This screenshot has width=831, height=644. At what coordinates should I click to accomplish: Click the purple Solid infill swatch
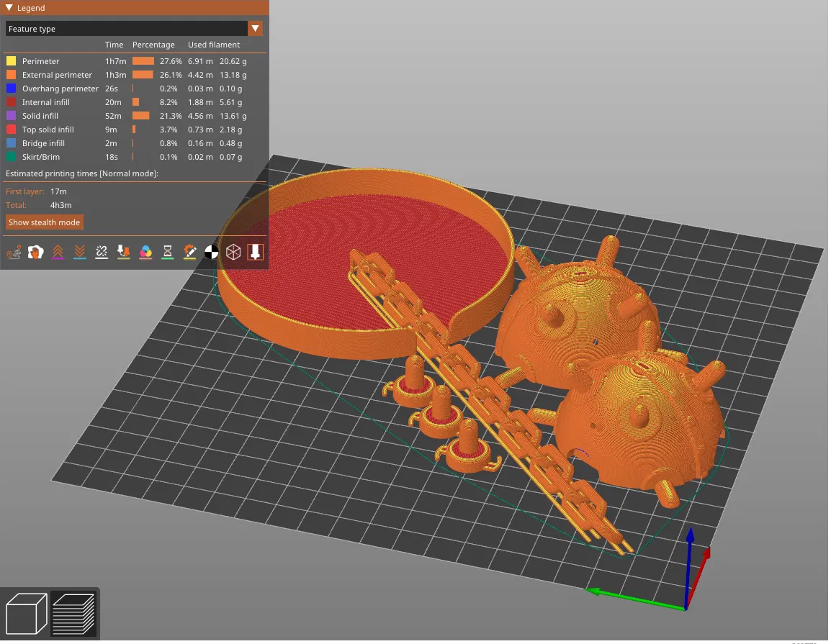point(11,115)
